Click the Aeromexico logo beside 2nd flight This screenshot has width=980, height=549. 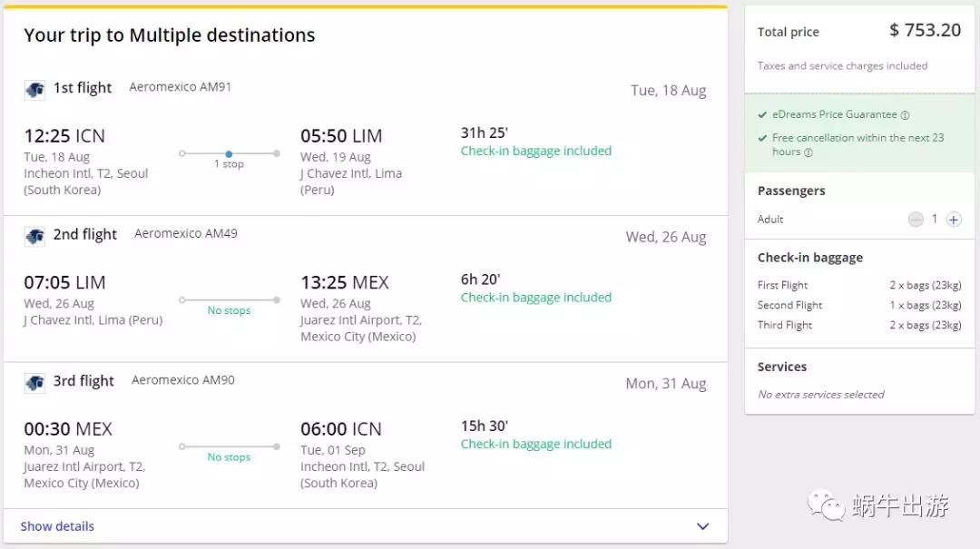(x=34, y=236)
